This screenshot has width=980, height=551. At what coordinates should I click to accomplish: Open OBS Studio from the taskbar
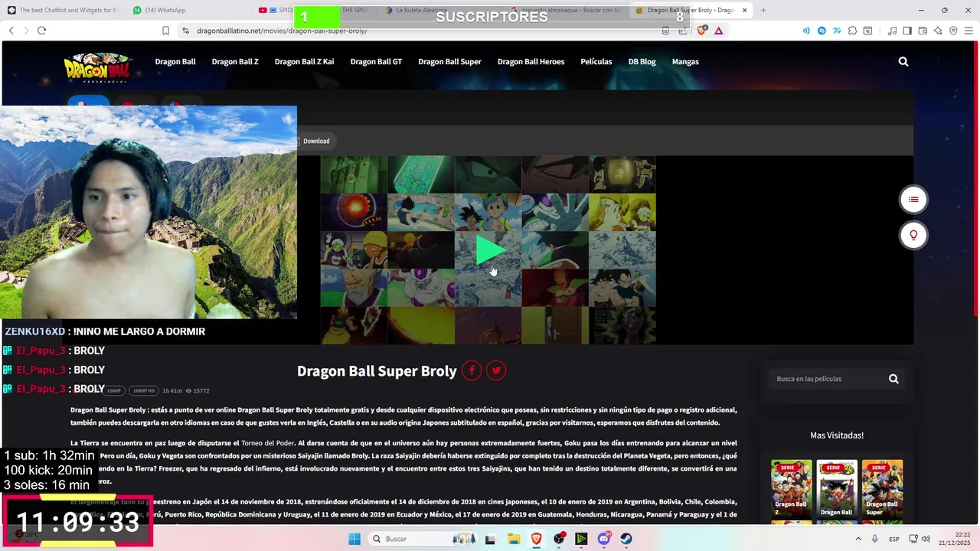point(559,539)
